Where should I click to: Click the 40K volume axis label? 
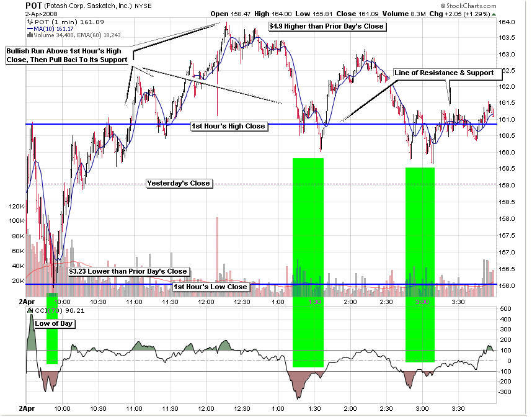pyautogui.click(x=19, y=266)
